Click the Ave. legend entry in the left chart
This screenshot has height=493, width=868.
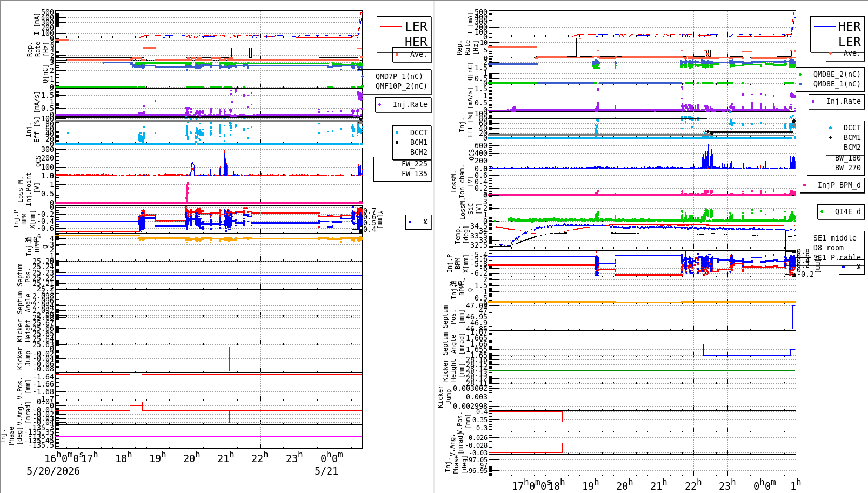point(418,54)
